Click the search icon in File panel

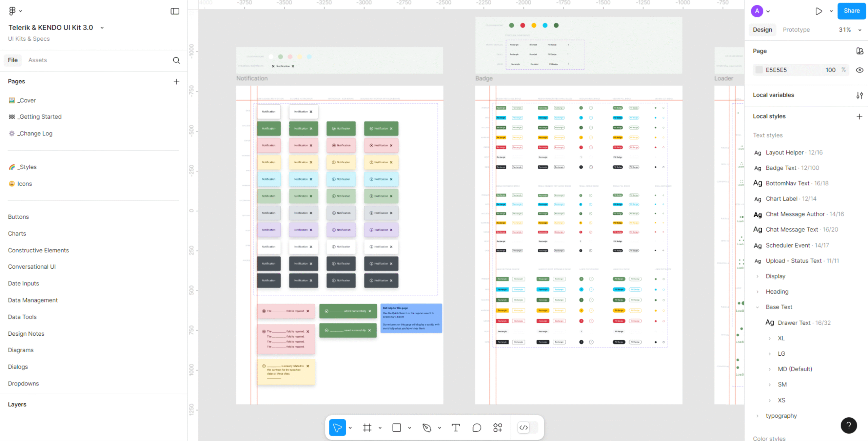click(x=176, y=60)
